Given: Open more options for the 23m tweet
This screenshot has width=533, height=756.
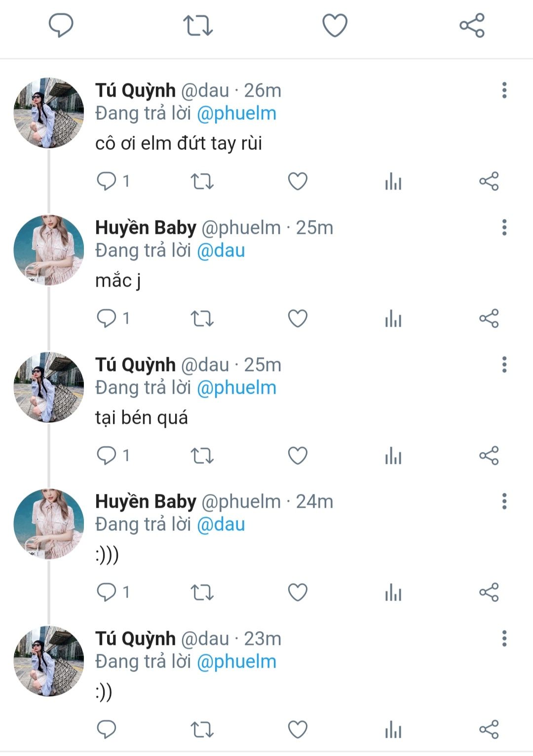Looking at the screenshot, I should coord(504,639).
